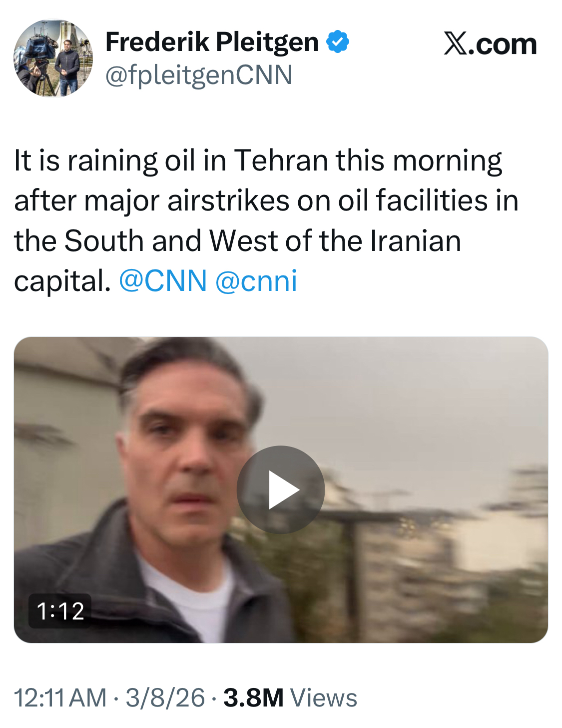Click the Frederik Pleitgen display name

pyautogui.click(x=212, y=41)
